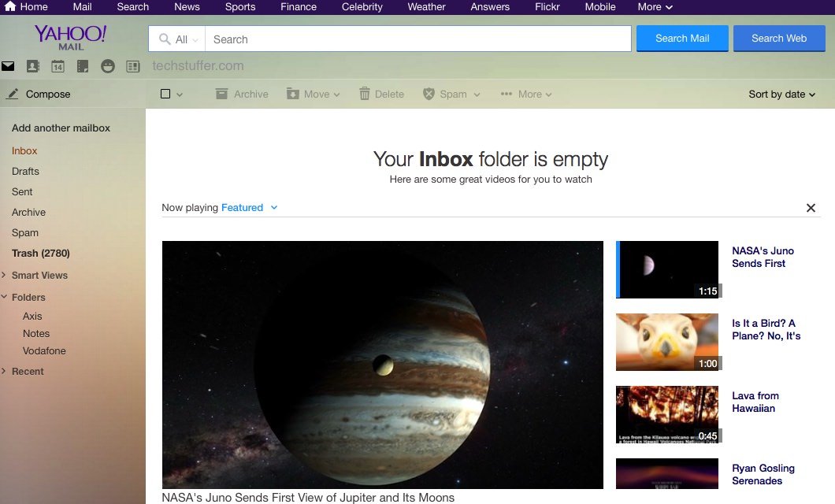Viewport: 835px width, 504px height.
Task: Click the Search Web button
Action: click(x=779, y=39)
